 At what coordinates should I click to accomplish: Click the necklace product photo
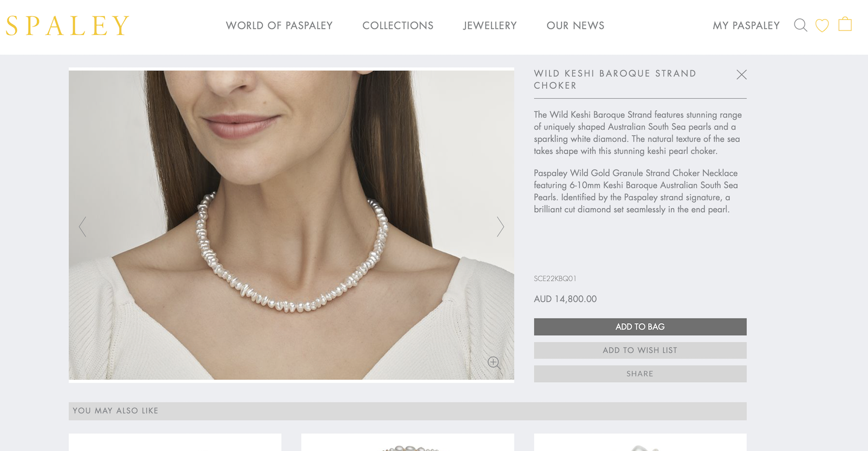tap(291, 225)
